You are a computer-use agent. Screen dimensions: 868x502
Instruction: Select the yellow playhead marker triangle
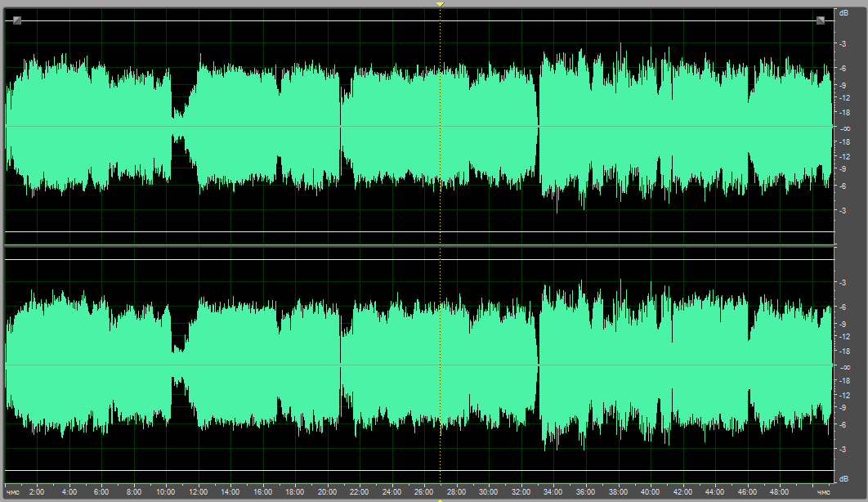coord(440,4)
